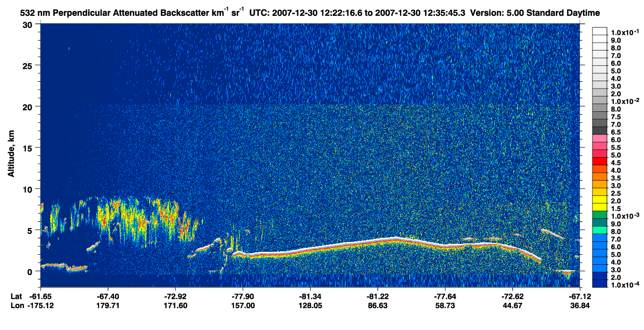The width and height of the screenshot is (644, 330).
Task: Select the latitude value -67.12
Action: click(x=580, y=296)
